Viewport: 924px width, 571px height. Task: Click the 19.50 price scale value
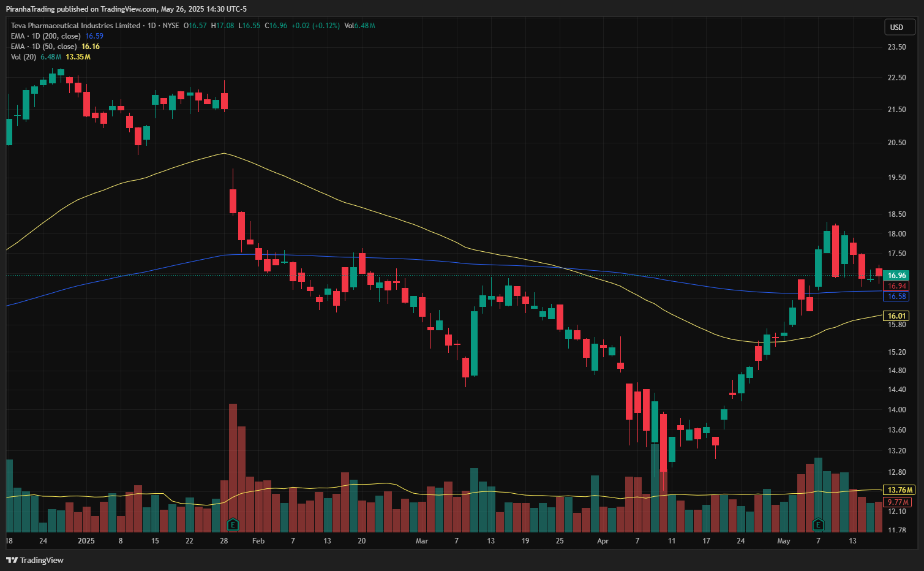click(x=896, y=178)
